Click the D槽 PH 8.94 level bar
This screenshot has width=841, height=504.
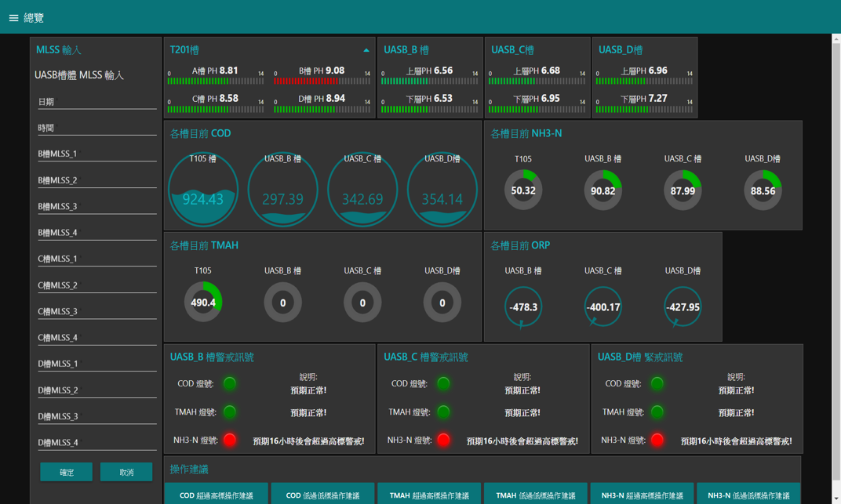pyautogui.click(x=322, y=109)
